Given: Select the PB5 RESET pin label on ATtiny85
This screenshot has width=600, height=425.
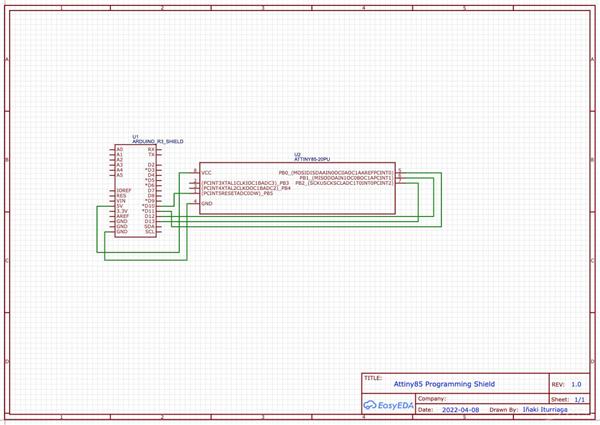Looking at the screenshot, I should pos(237,193).
